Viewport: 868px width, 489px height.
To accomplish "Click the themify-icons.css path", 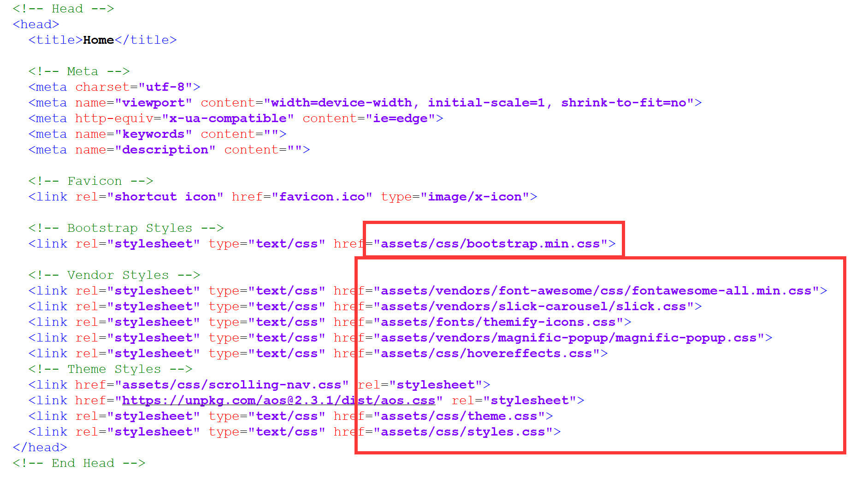I will [498, 322].
